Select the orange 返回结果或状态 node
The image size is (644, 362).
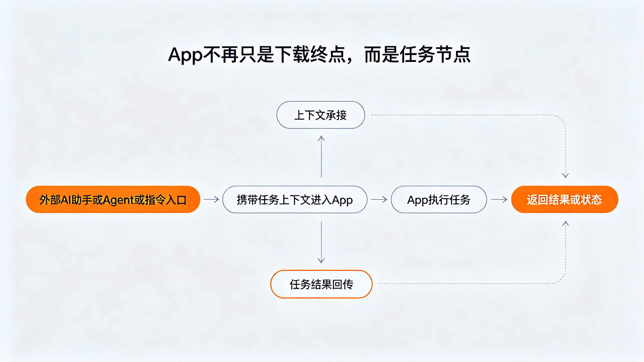(x=565, y=200)
